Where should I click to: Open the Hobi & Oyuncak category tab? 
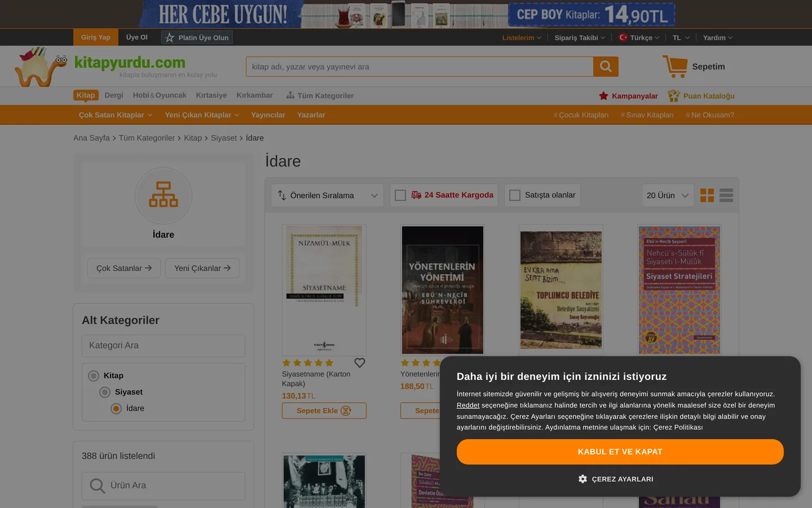[160, 95]
